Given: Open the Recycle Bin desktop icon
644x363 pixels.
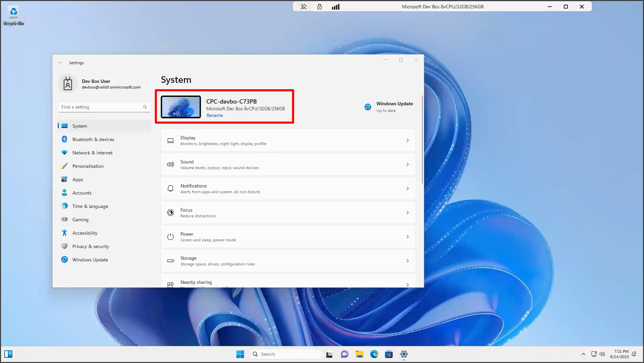Looking at the screenshot, I should coord(14,15).
